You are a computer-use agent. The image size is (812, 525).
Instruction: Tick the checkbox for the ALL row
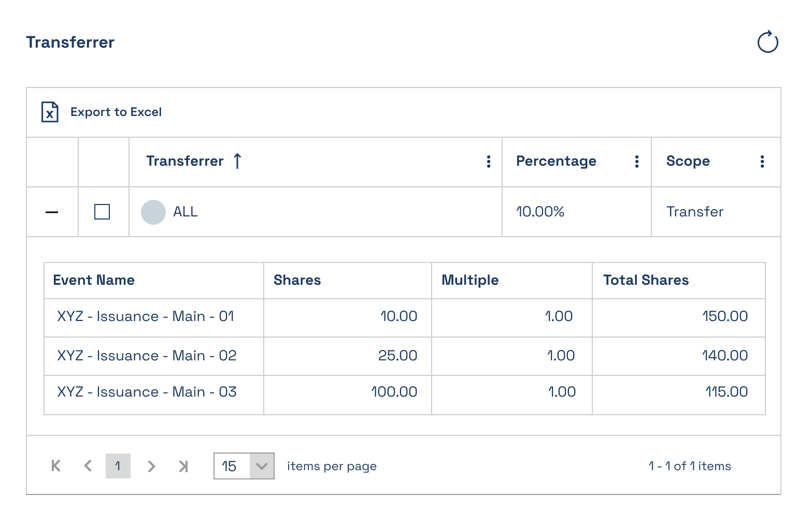[x=102, y=212]
